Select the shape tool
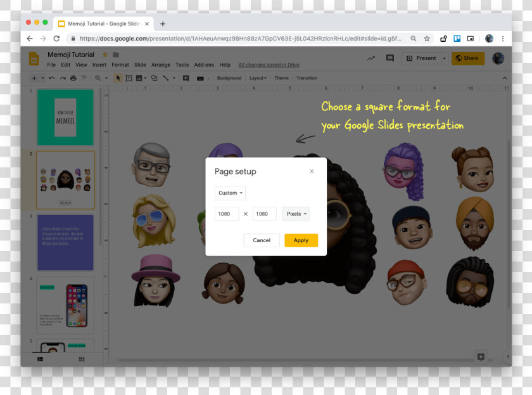Image resolution: width=532 pixels, height=395 pixels. click(154, 78)
